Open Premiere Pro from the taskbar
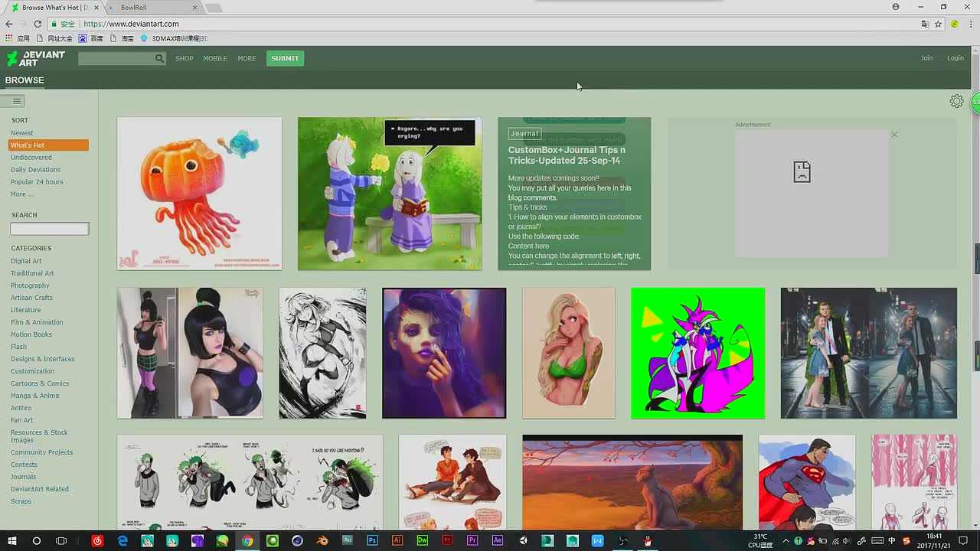The height and width of the screenshot is (551, 980). point(472,541)
